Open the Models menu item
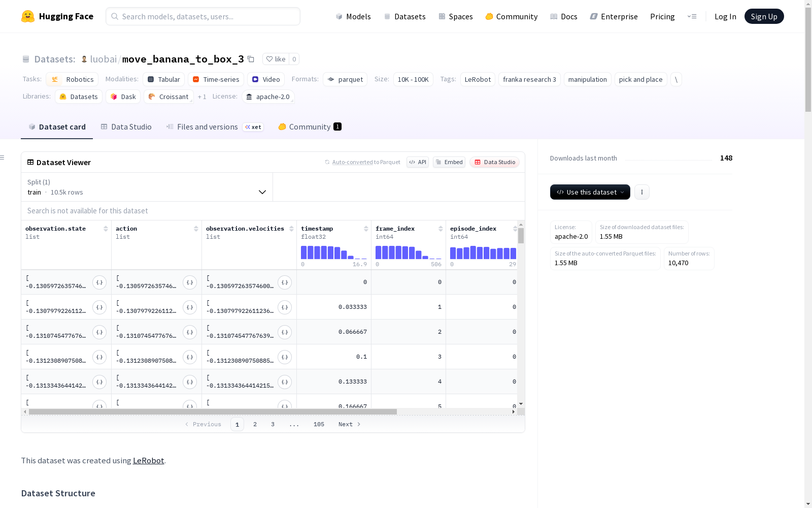Viewport: 812px width, 508px height. point(353,16)
